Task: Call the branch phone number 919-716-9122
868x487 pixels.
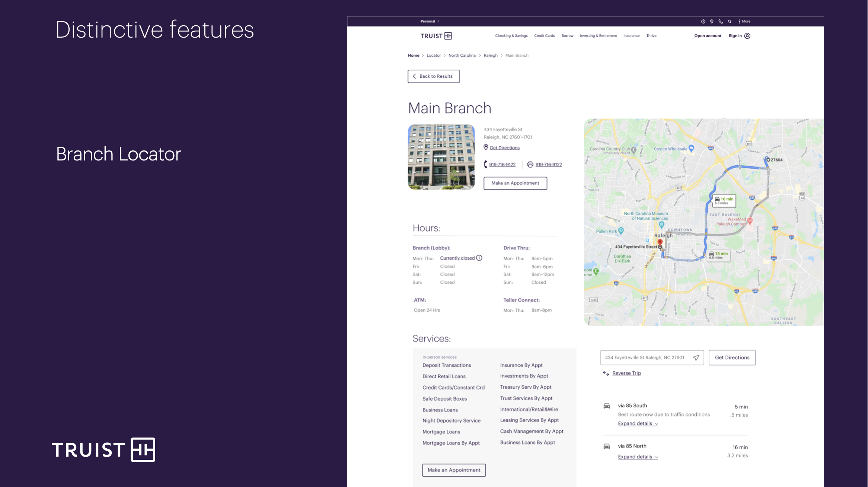Action: pyautogui.click(x=502, y=165)
